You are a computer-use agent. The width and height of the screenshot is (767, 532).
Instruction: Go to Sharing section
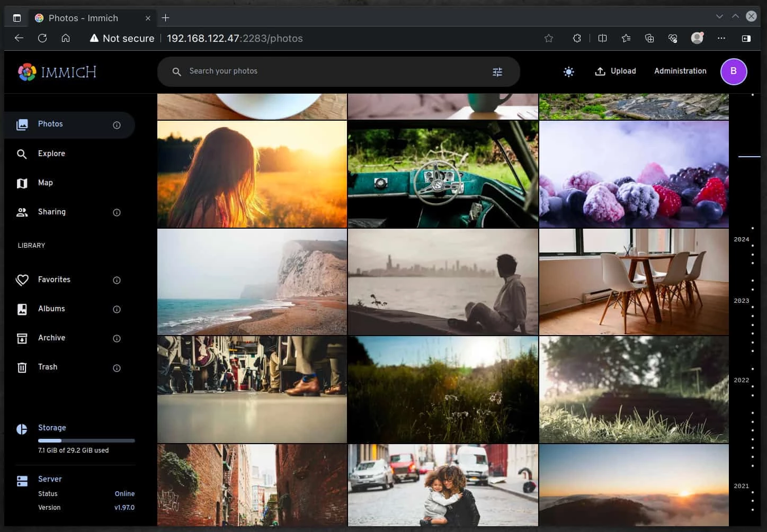(69, 212)
